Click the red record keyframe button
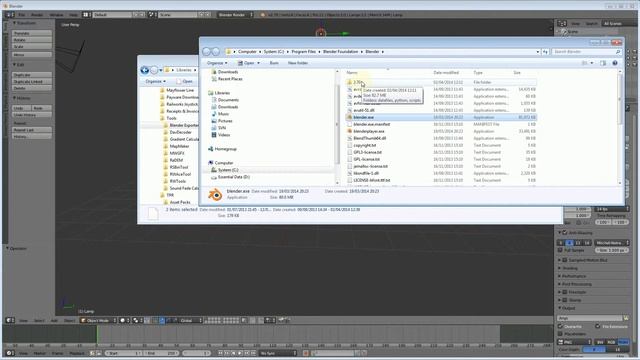 tap(306, 353)
